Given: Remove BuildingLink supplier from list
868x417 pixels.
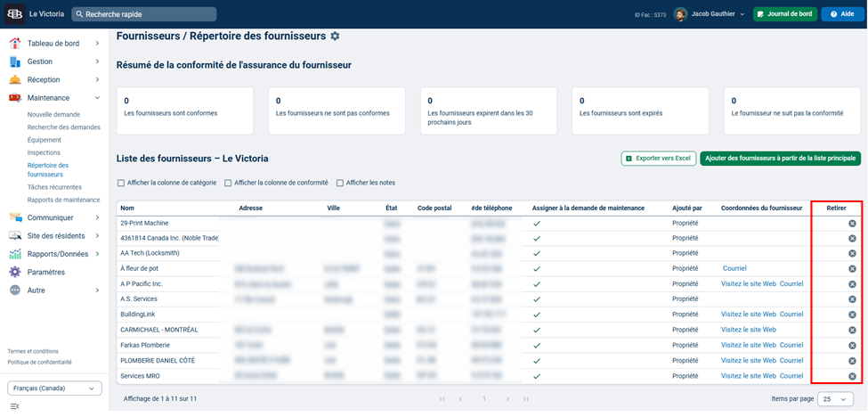Looking at the screenshot, I should click(x=853, y=315).
